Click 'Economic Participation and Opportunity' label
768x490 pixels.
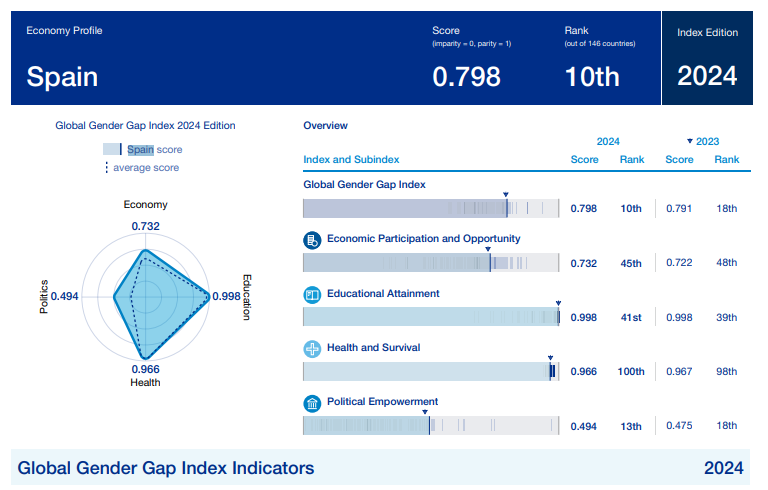point(424,239)
